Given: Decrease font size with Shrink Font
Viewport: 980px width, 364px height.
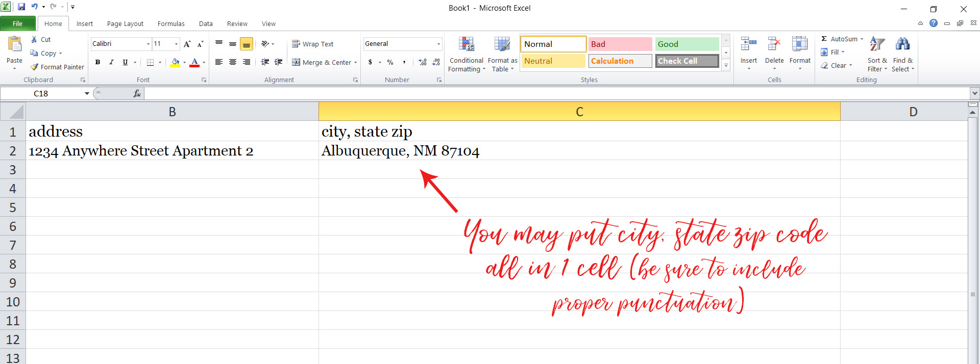Looking at the screenshot, I should coord(200,44).
